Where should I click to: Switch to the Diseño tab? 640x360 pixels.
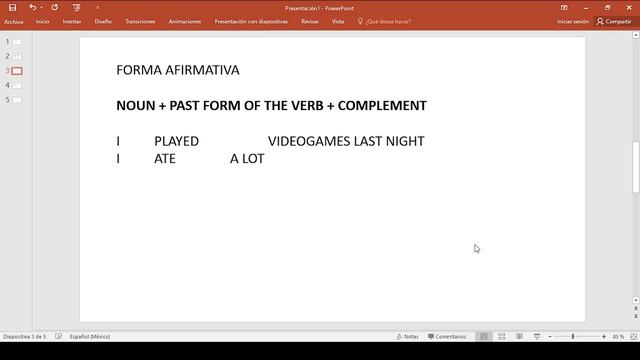coord(103,21)
